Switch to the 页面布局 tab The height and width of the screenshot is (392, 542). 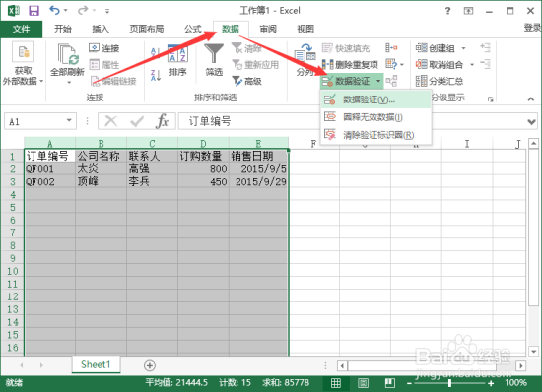[147, 29]
